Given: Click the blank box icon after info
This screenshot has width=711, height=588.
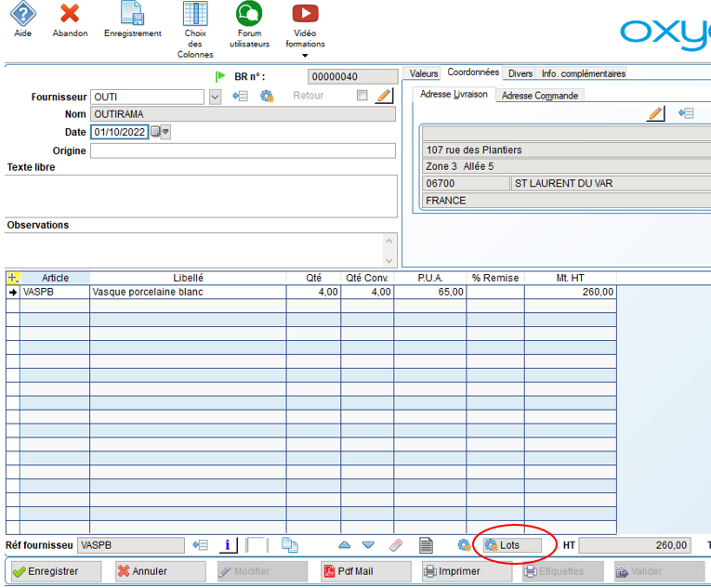Looking at the screenshot, I should (257, 545).
